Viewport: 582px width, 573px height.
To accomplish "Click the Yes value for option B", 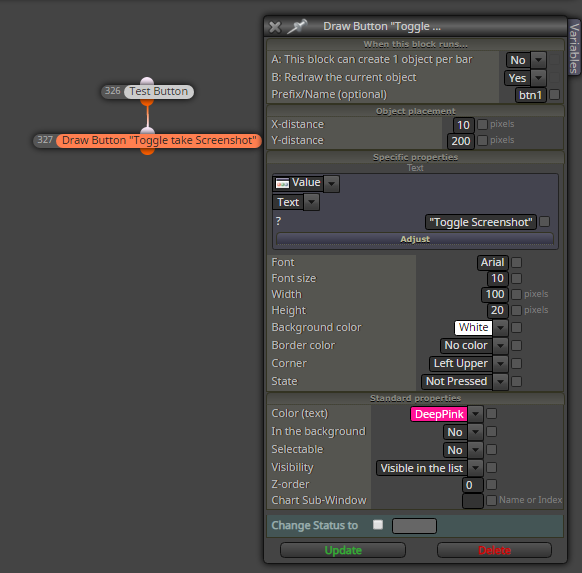I will point(517,78).
